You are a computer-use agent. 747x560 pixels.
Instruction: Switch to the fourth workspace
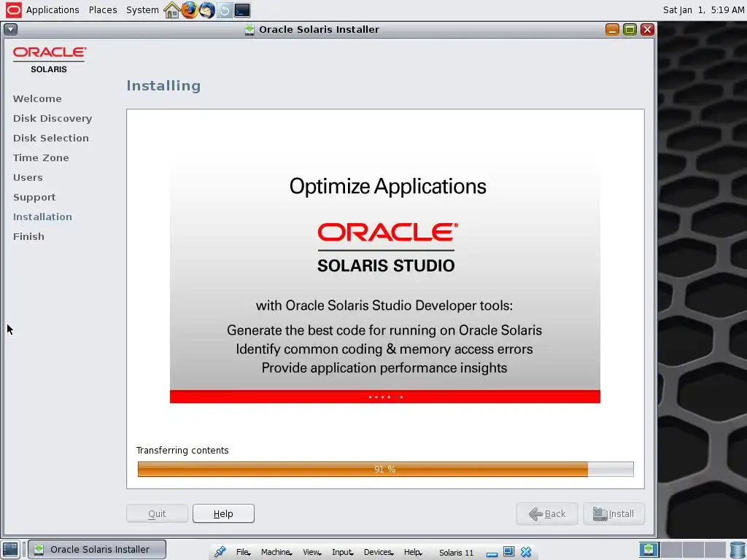point(715,550)
